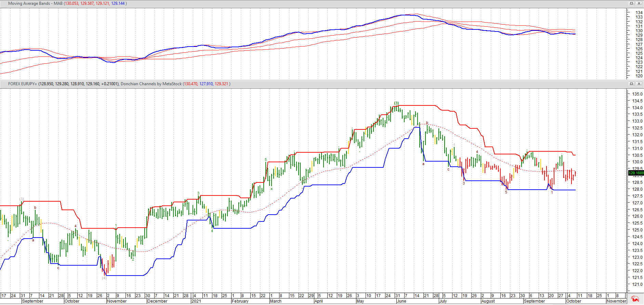Viewport: 644px width, 305px height.
Task: Click the red bear icon in the corner
Action: coord(635,299)
